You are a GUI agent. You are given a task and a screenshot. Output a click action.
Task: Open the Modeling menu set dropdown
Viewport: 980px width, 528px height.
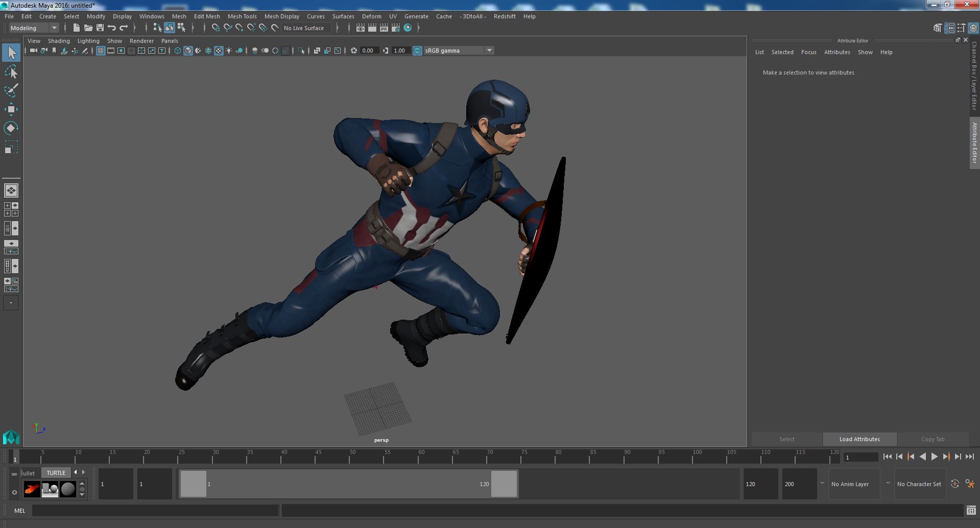point(34,28)
